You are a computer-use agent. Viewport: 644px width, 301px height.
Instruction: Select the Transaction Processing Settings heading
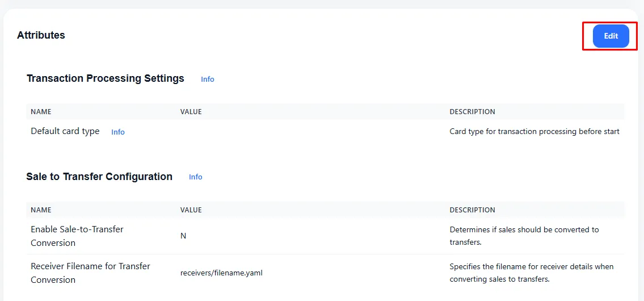pyautogui.click(x=106, y=78)
